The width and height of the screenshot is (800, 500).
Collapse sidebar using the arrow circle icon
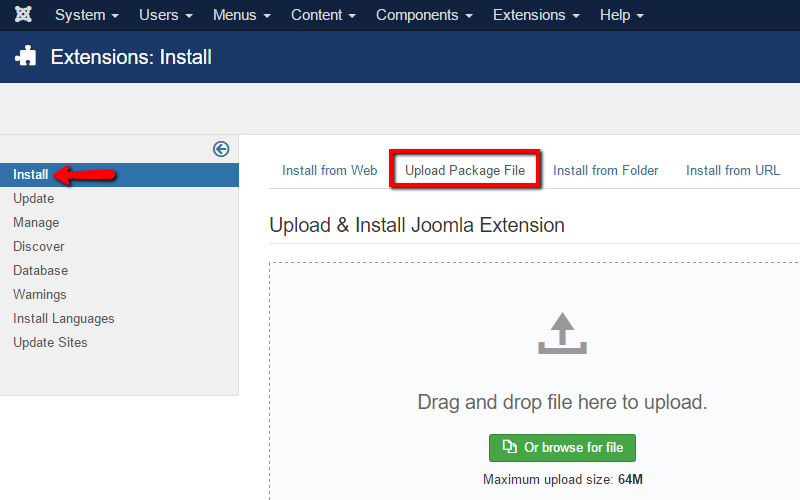(x=221, y=149)
